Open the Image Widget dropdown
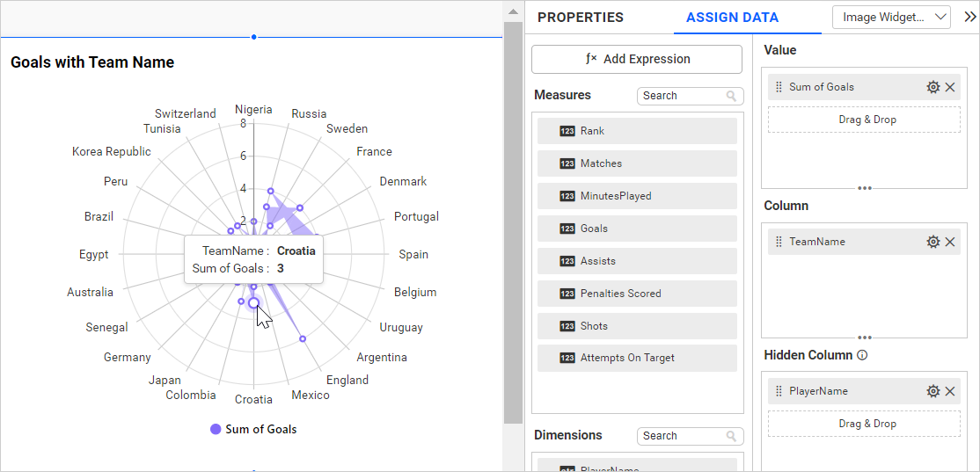This screenshot has height=472, width=980. tap(891, 18)
